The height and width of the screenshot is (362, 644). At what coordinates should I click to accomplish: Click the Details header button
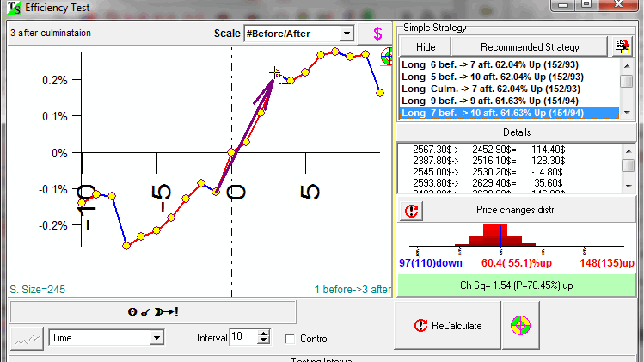[516, 132]
